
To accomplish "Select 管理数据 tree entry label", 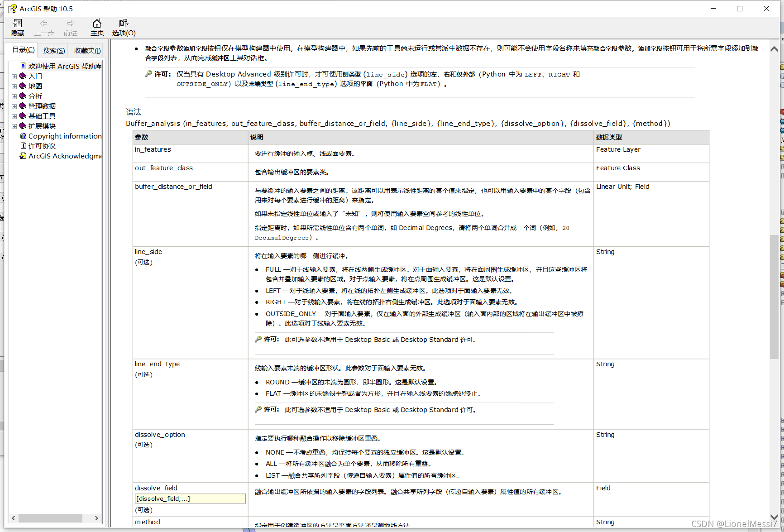I will (x=42, y=106).
